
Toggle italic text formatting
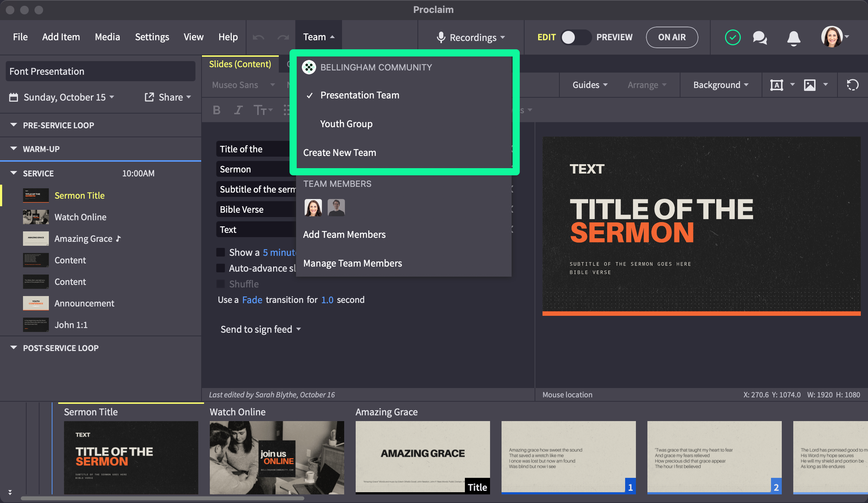(238, 110)
